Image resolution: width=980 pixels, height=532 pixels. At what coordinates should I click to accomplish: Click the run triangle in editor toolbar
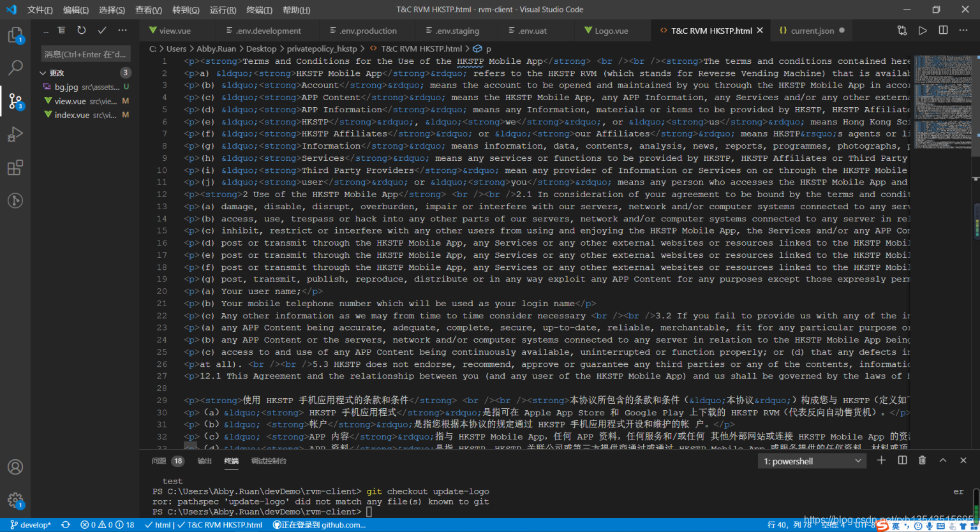click(x=923, y=30)
